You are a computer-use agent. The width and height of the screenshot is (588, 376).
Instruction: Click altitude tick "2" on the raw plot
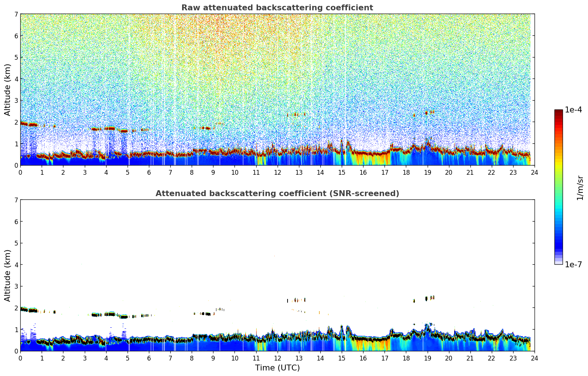pos(16,122)
